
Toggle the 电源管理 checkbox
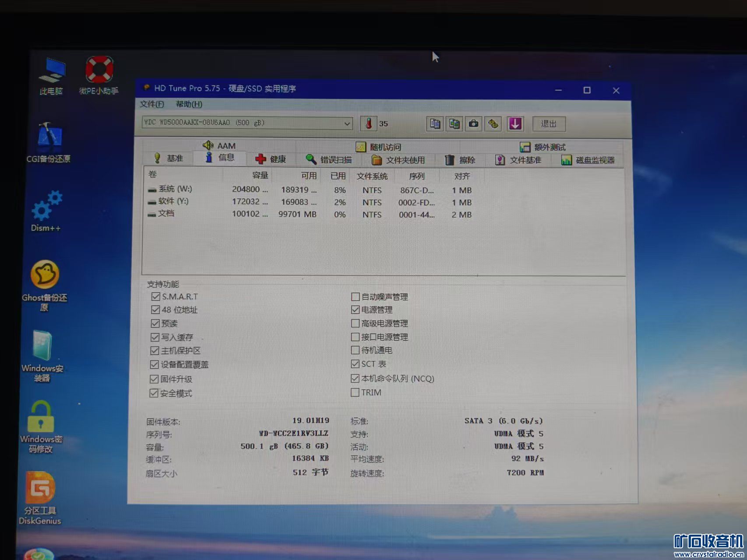(x=356, y=310)
